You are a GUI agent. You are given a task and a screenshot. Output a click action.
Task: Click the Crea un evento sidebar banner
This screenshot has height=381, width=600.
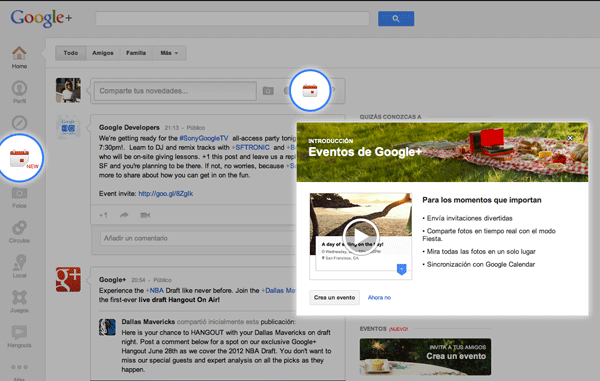425,357
